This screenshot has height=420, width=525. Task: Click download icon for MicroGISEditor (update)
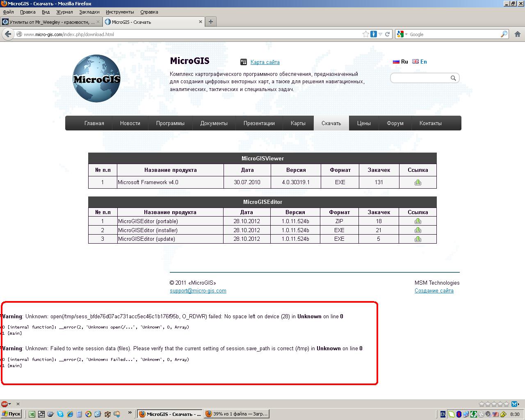pyautogui.click(x=418, y=239)
